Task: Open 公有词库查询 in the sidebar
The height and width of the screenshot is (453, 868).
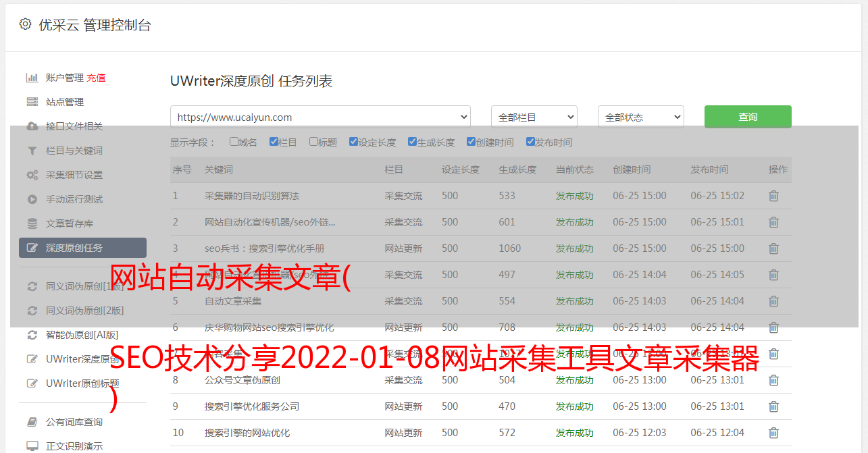Action: click(x=74, y=422)
